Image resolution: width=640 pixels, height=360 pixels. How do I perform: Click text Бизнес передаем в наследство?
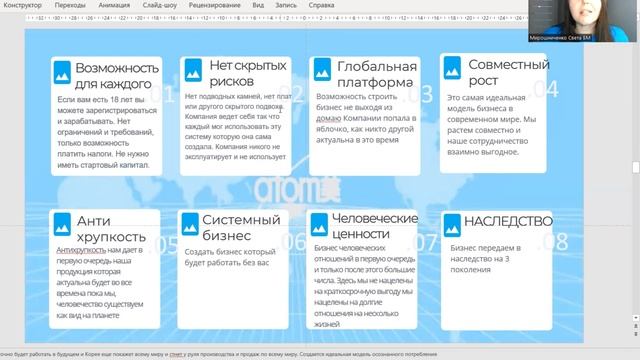(485, 258)
